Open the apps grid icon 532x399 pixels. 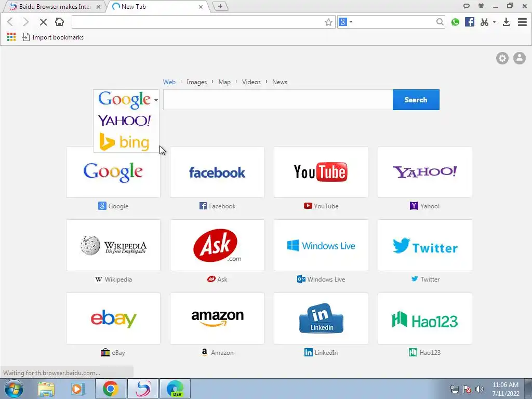pos(11,37)
